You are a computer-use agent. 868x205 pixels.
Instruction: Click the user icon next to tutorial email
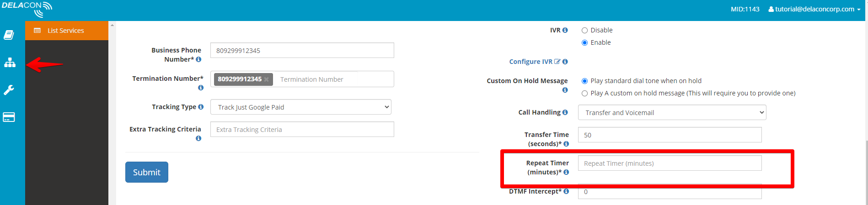click(x=771, y=9)
